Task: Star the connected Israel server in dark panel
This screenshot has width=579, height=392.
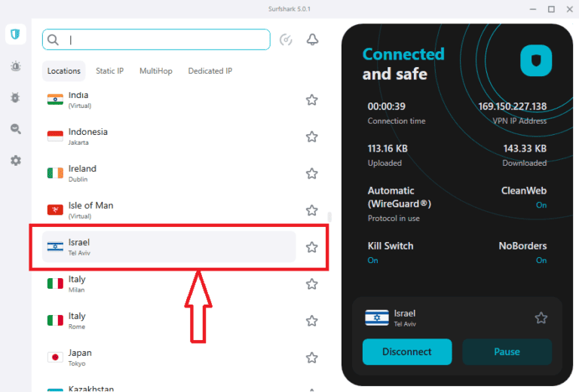Action: [x=541, y=318]
